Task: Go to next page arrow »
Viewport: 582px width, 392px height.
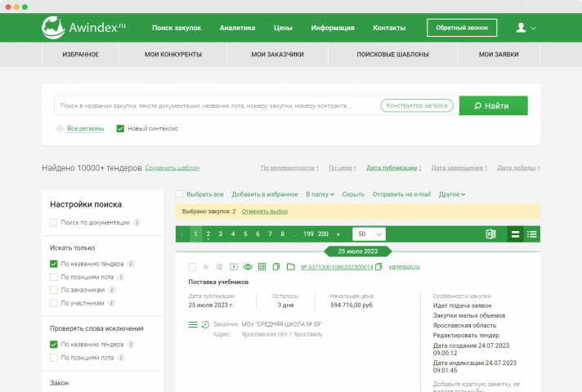Action: click(338, 234)
